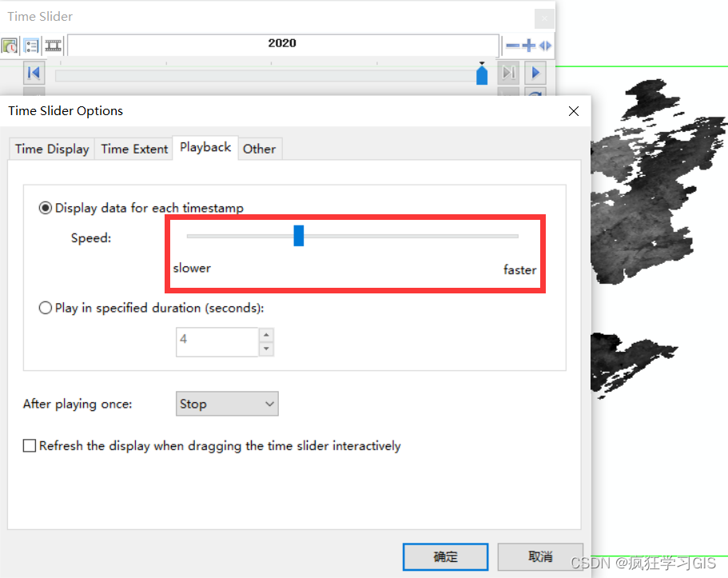This screenshot has height=578, width=728.
Task: Jump to first timestamp with step-back button
Action: (x=34, y=73)
